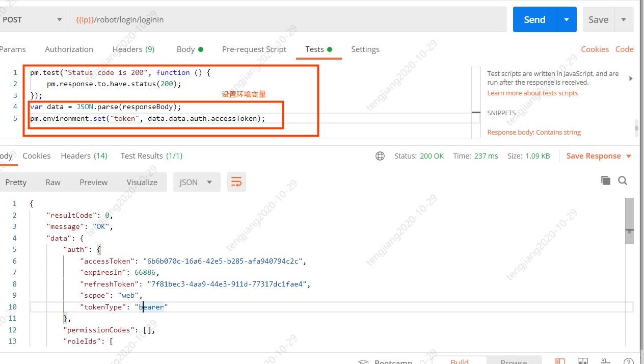Open the Authorization tab
Image resolution: width=644 pixels, height=364 pixels.
tap(69, 49)
